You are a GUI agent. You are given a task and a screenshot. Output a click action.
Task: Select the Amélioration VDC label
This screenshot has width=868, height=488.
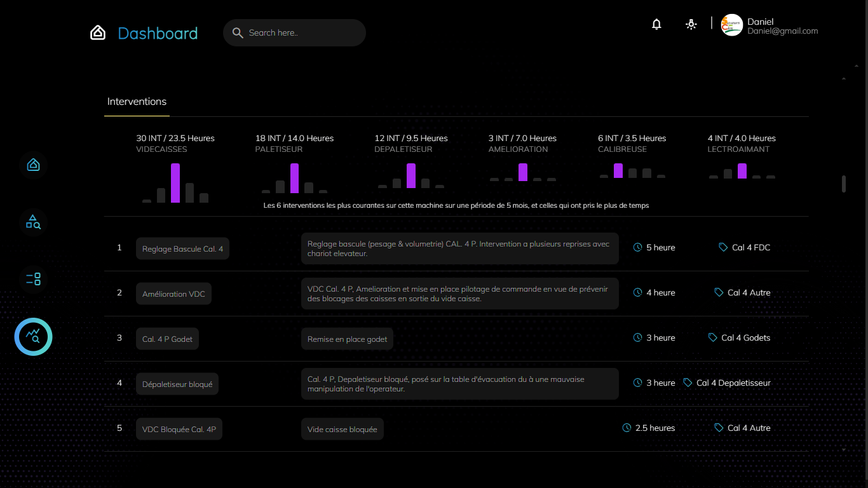coord(173,294)
